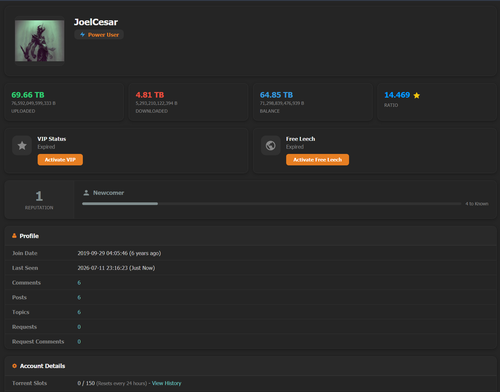Click the VIP Status star icon

pyautogui.click(x=22, y=146)
